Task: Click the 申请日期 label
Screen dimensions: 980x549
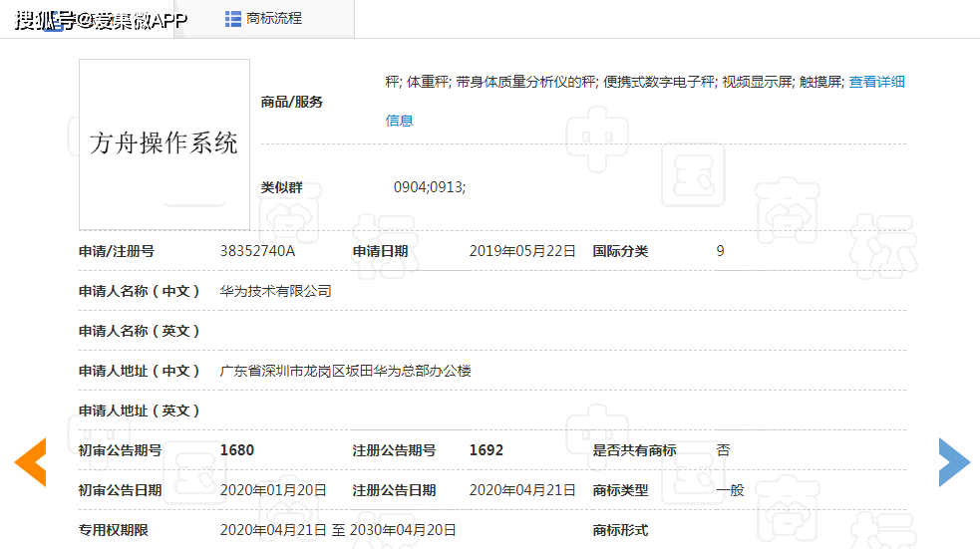Action: pyautogui.click(x=380, y=251)
